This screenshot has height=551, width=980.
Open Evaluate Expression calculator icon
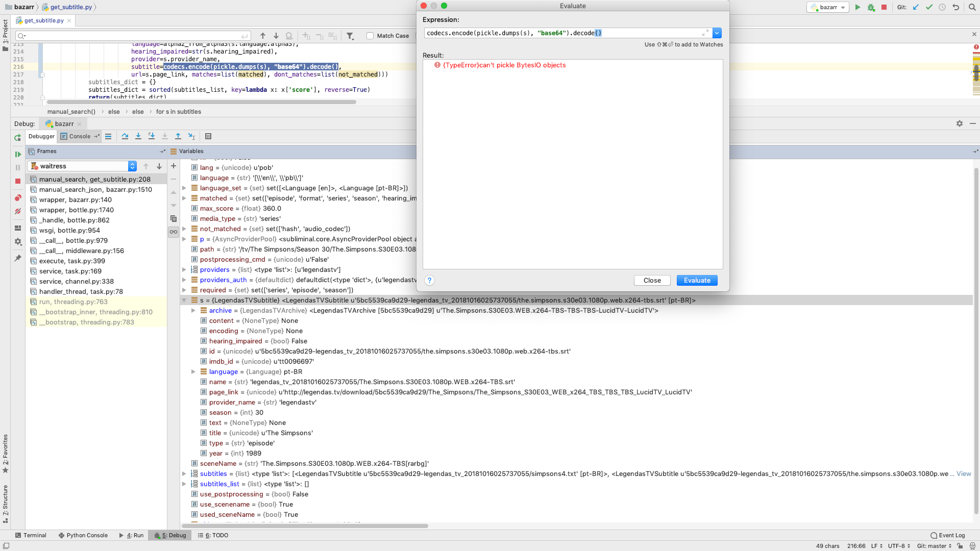[x=208, y=136]
